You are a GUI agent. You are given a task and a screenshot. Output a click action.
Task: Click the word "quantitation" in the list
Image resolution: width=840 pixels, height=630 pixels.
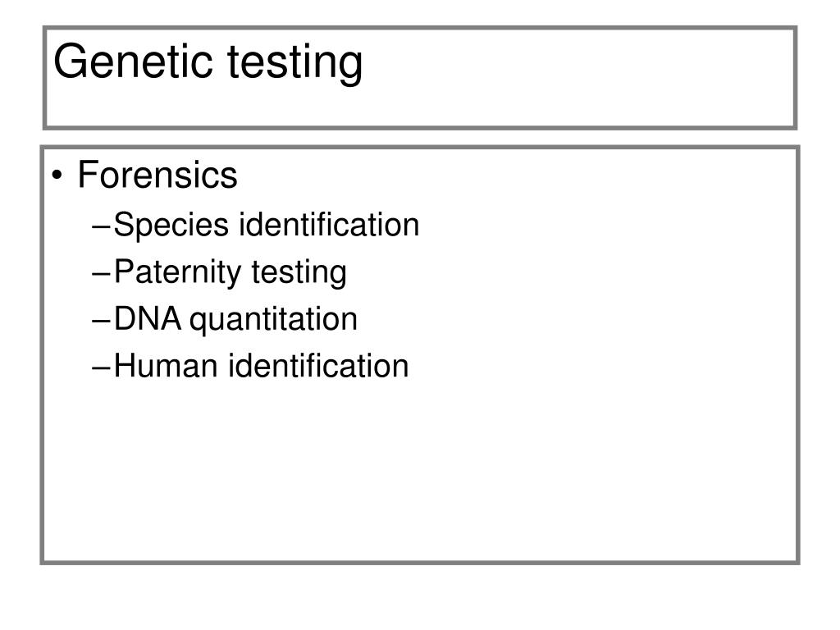click(274, 320)
